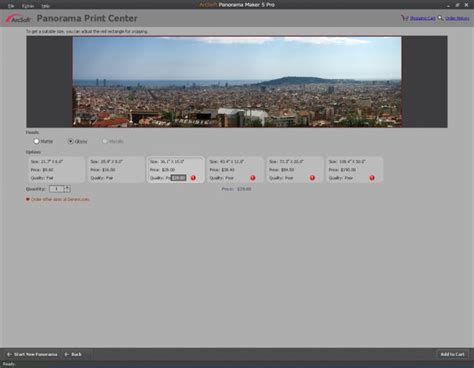
Task: Decrease quantity with the down arrow
Action: [x=67, y=191]
